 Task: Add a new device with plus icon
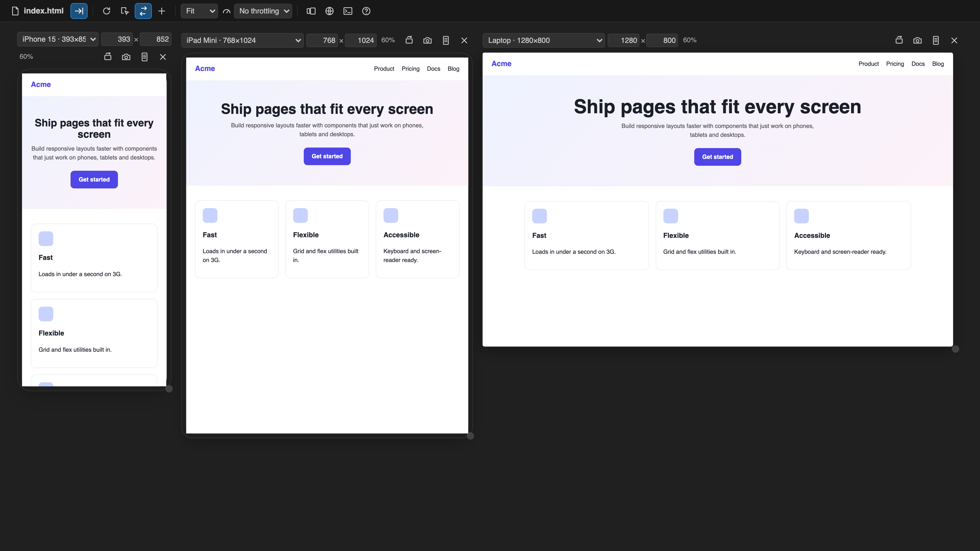tap(162, 11)
